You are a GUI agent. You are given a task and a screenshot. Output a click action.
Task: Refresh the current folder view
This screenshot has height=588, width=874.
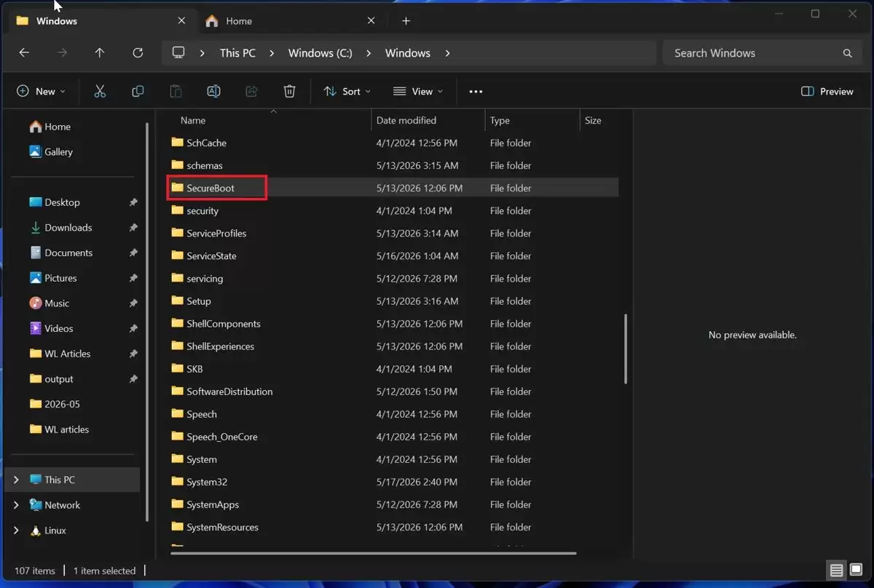[138, 52]
